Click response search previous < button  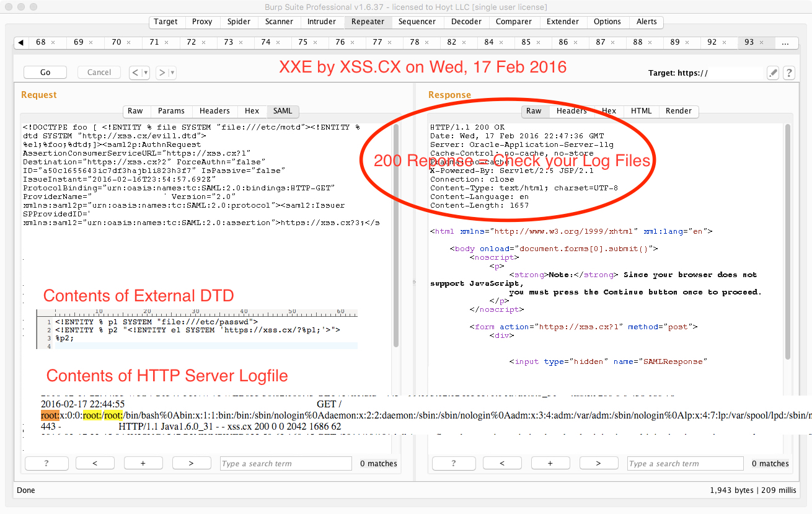pyautogui.click(x=502, y=463)
